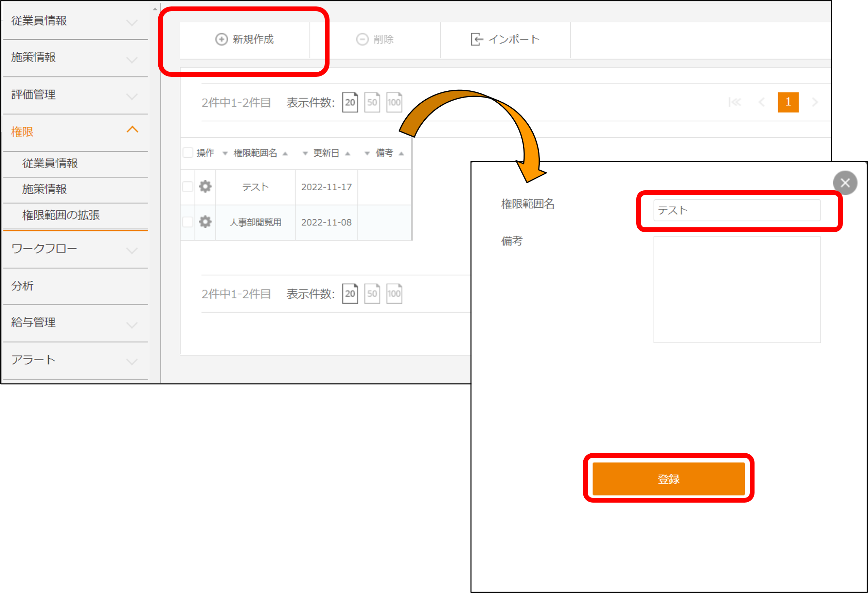Open 施策情報 under 権限 submenu

tap(45, 189)
